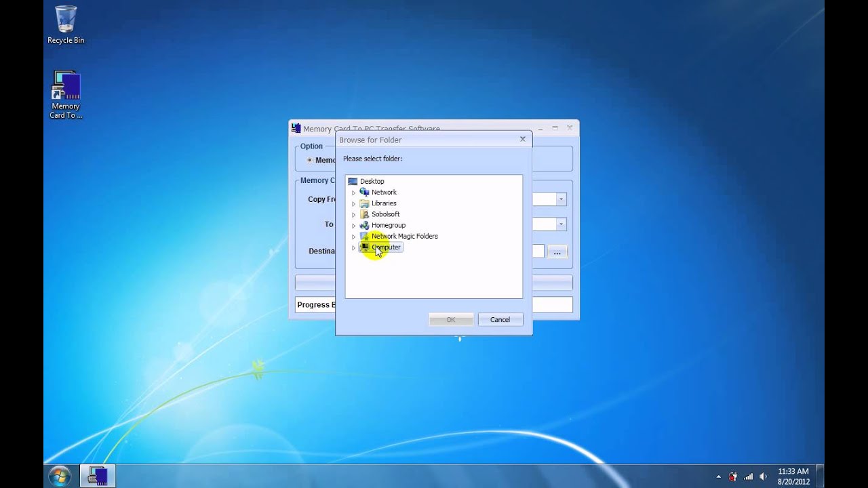The width and height of the screenshot is (868, 488).
Task: Click the Homegroup icon in folder tree
Action: tap(364, 225)
